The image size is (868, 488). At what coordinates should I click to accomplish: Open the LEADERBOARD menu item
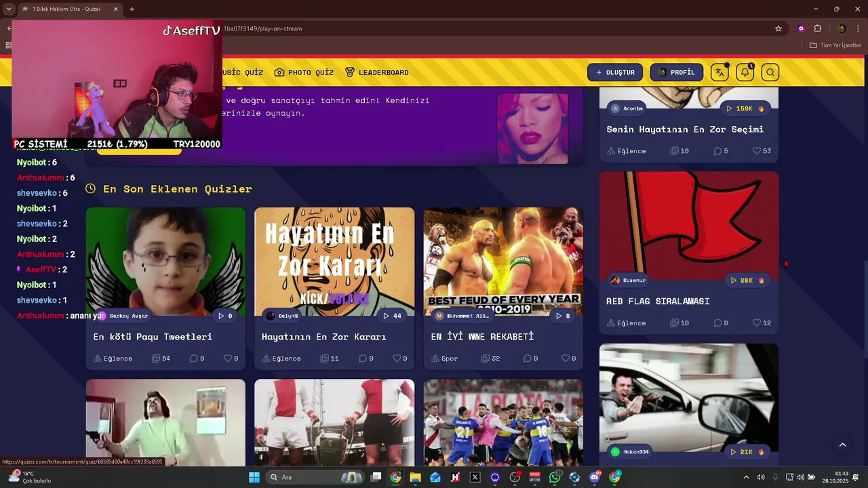pyautogui.click(x=376, y=73)
